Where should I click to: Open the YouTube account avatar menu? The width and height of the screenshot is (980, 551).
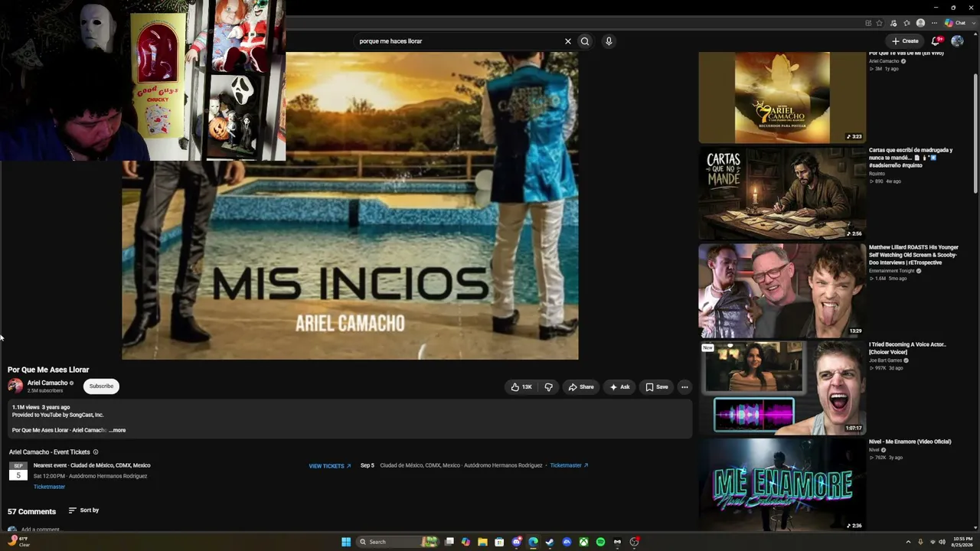pyautogui.click(x=957, y=41)
